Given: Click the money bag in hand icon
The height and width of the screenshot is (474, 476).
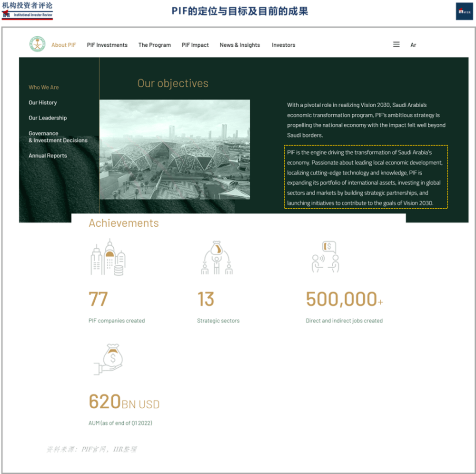Looking at the screenshot, I should click(109, 359).
